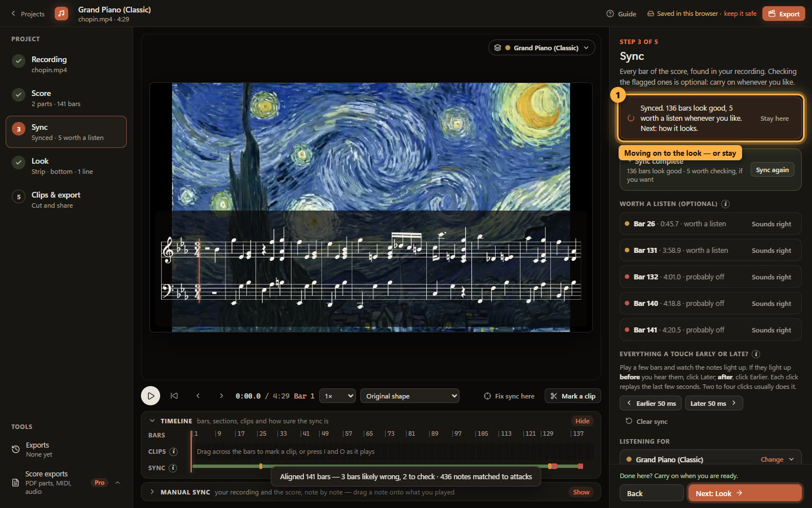Open the Recording step
Viewport: 812px width, 508px height.
pyautogui.click(x=66, y=64)
